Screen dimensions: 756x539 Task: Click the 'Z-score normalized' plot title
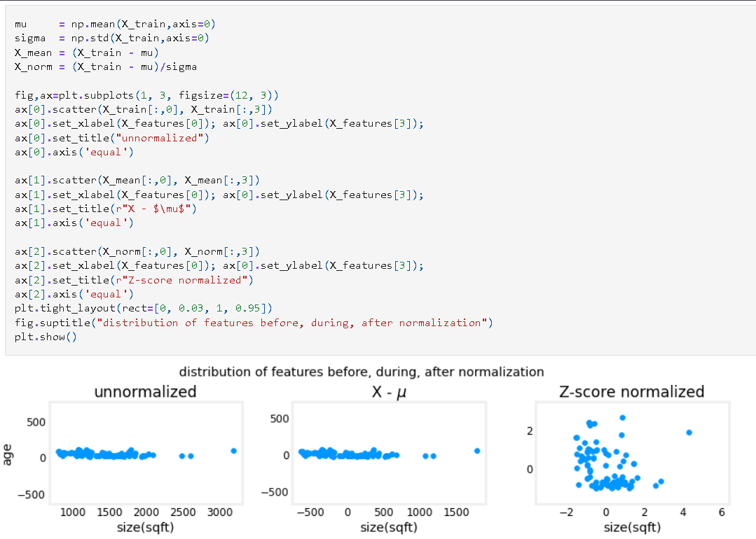(631, 391)
